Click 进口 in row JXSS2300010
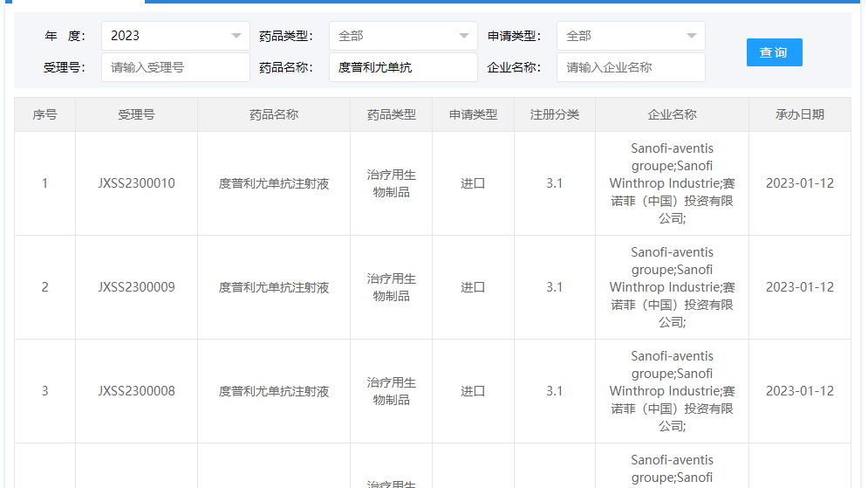 click(473, 183)
